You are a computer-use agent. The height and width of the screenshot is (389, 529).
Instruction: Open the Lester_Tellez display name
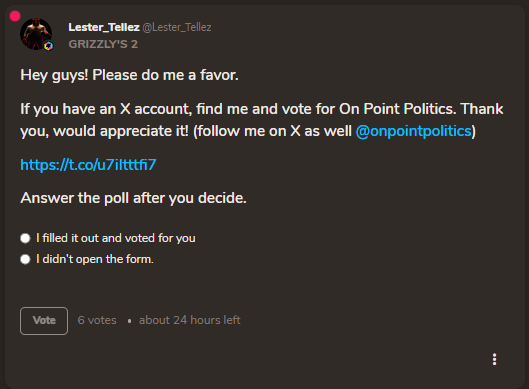(104, 27)
